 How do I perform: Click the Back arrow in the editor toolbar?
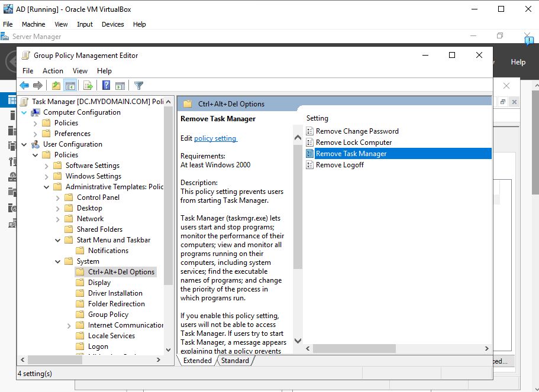click(24, 85)
